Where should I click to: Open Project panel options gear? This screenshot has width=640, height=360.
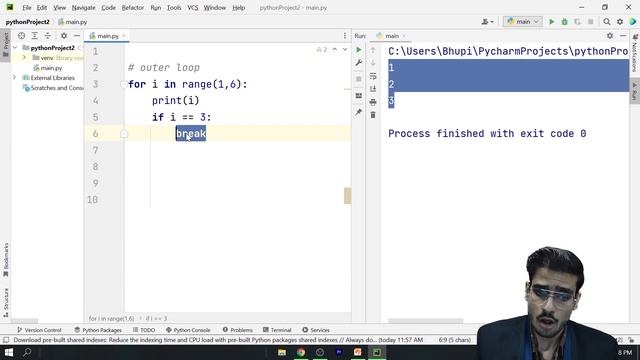64,36
